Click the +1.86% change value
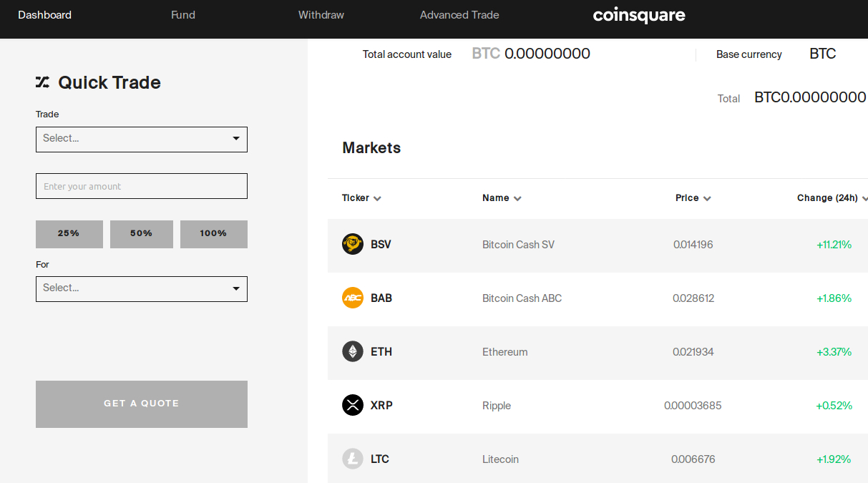This screenshot has width=868, height=483. click(x=834, y=298)
